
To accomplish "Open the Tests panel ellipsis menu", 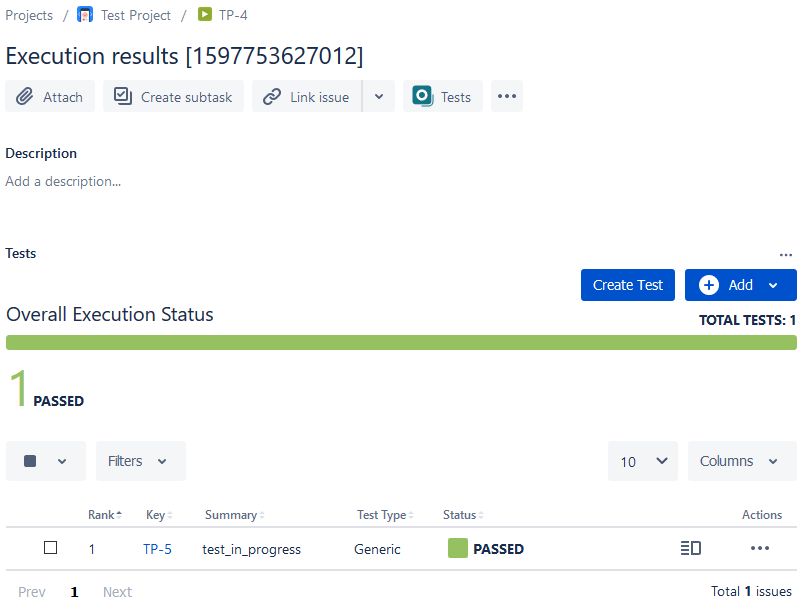I will point(786,255).
